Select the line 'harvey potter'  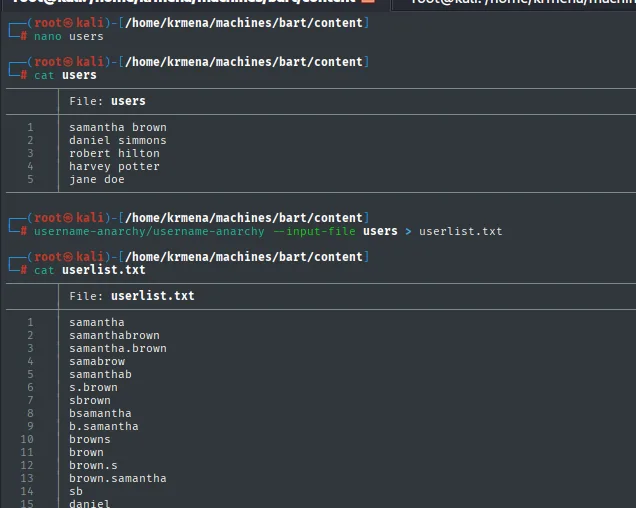pyautogui.click(x=114, y=166)
